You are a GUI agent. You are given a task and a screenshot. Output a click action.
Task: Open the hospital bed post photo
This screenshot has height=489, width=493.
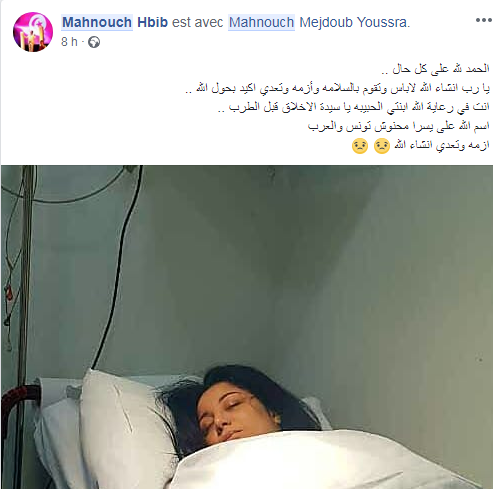coord(247,327)
